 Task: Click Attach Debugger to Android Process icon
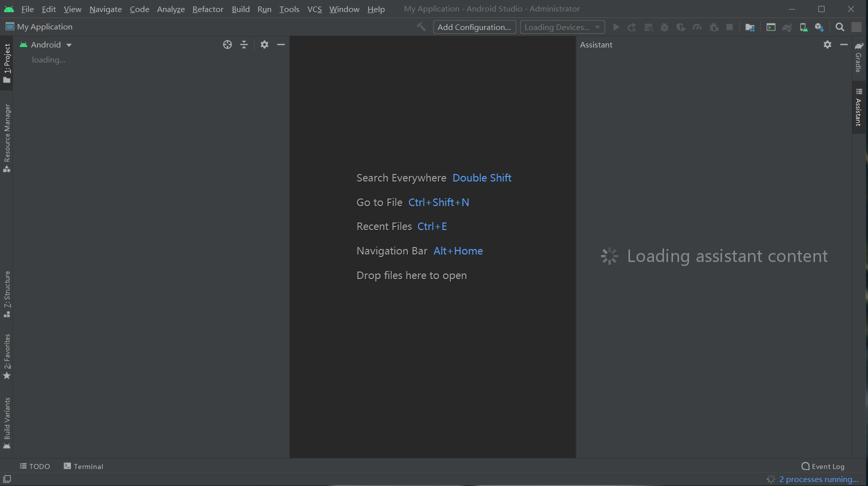[714, 27]
